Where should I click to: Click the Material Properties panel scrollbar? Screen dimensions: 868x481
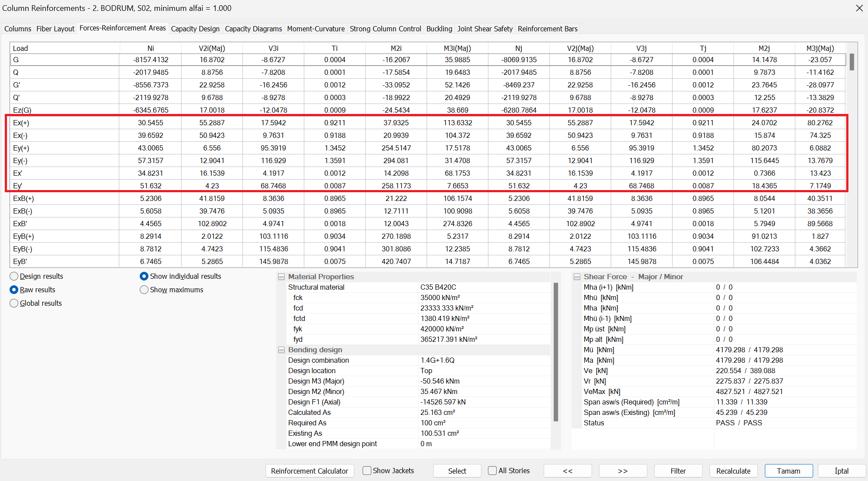tap(555, 352)
